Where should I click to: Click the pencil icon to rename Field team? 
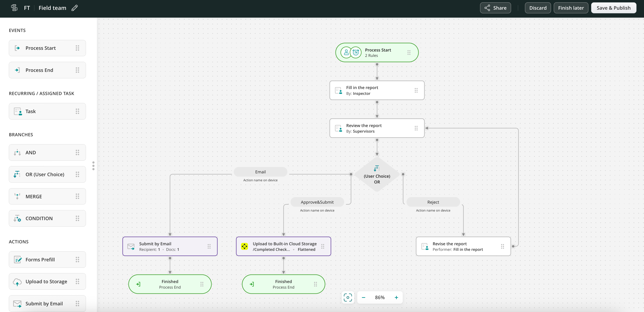[75, 8]
